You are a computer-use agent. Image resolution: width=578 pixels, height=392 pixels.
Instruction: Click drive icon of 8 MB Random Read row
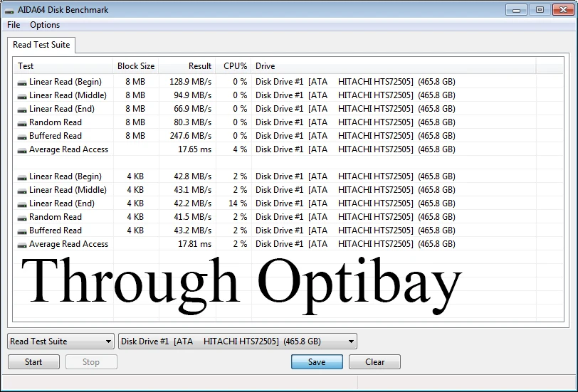tap(22, 123)
